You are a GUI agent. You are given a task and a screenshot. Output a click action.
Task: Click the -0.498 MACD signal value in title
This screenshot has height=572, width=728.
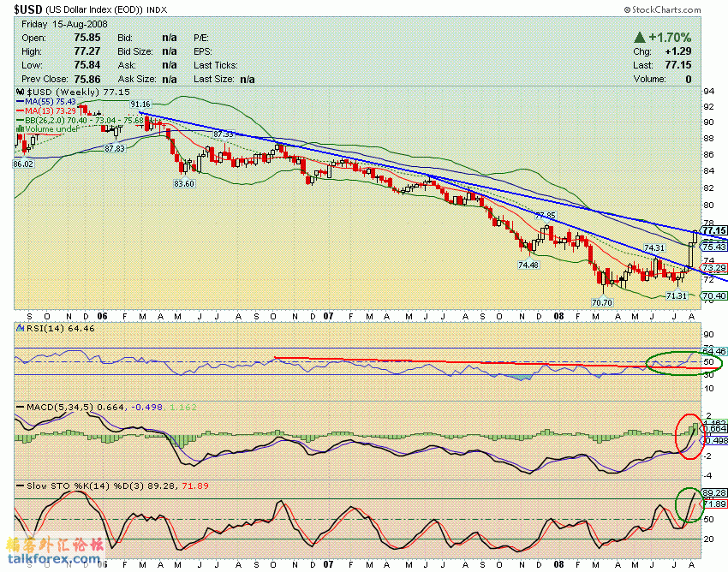coord(146,408)
